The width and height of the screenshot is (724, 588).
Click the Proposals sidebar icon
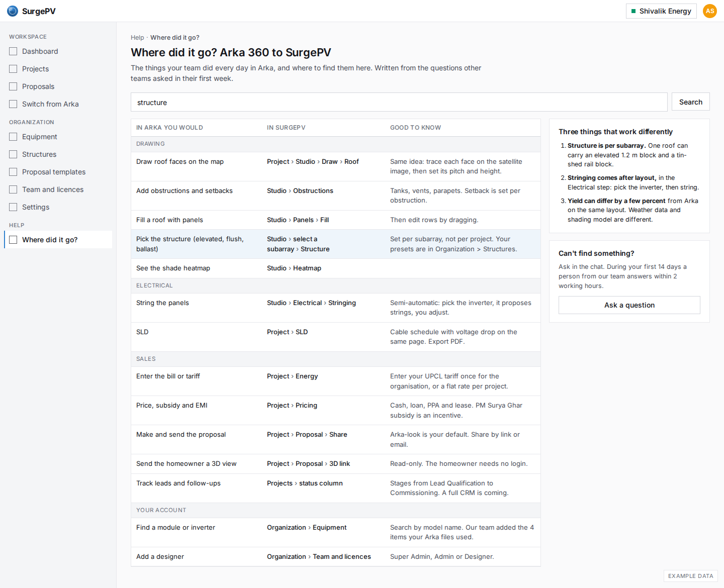click(13, 86)
